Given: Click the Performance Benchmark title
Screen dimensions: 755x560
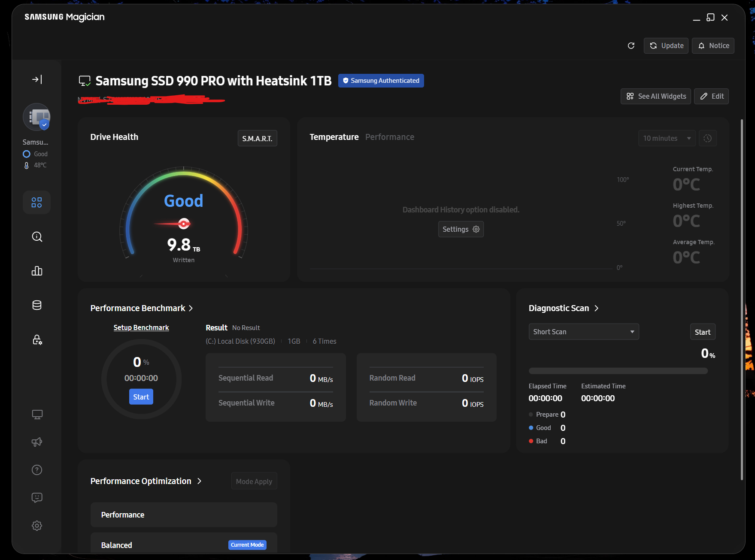Looking at the screenshot, I should [x=138, y=309].
